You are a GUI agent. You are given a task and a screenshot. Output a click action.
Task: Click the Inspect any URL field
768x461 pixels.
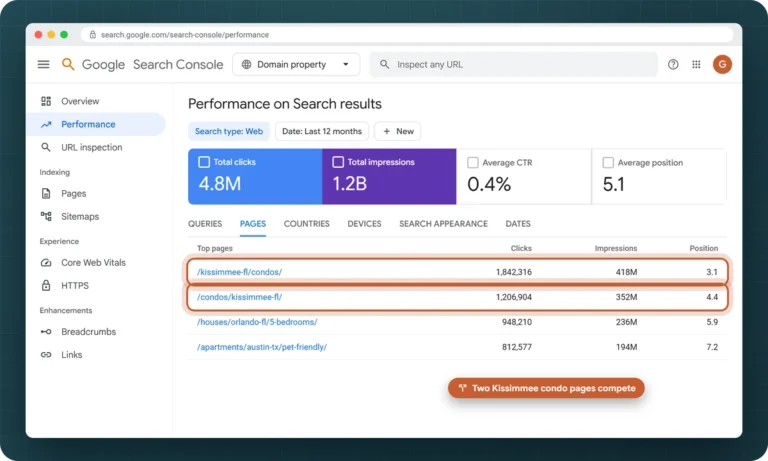(513, 64)
